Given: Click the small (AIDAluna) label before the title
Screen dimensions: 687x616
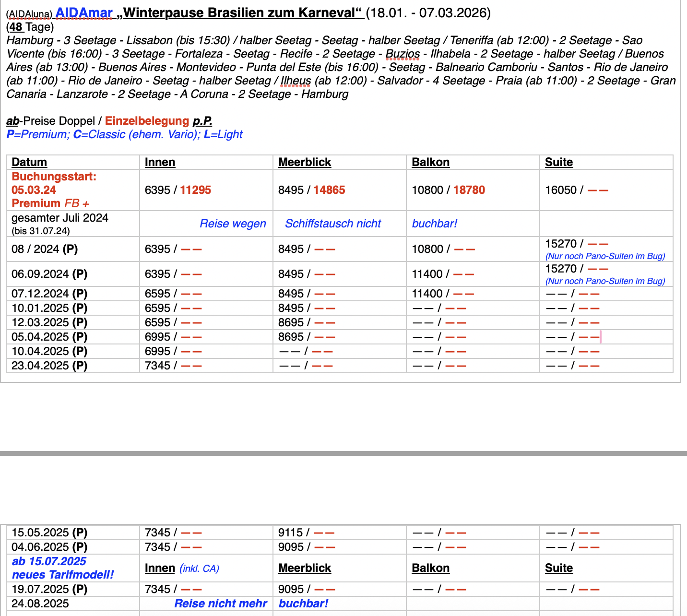Looking at the screenshot, I should click(x=29, y=14).
